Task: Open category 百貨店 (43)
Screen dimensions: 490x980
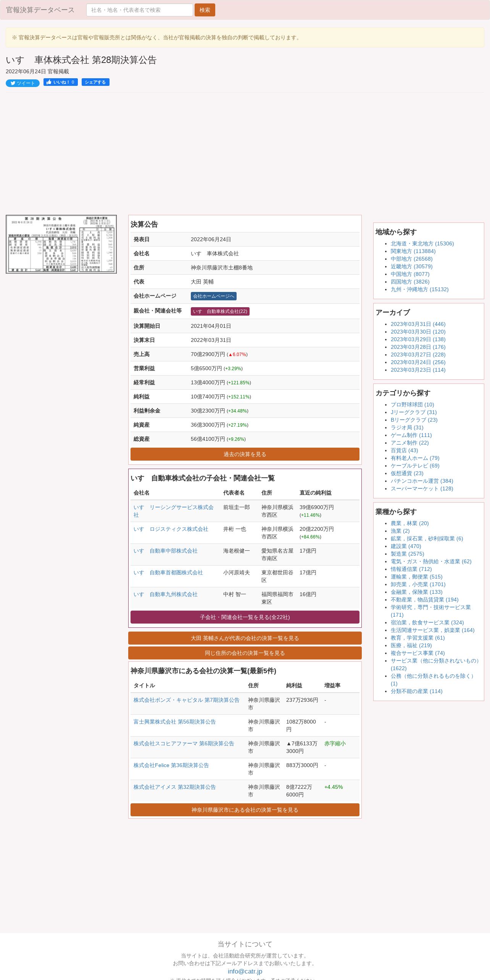Action: pyautogui.click(x=404, y=450)
